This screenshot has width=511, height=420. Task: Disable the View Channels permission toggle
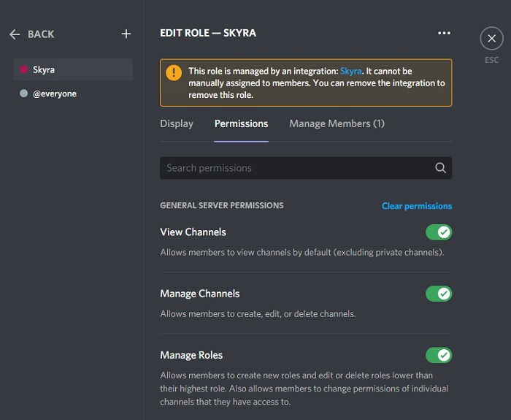pos(439,232)
